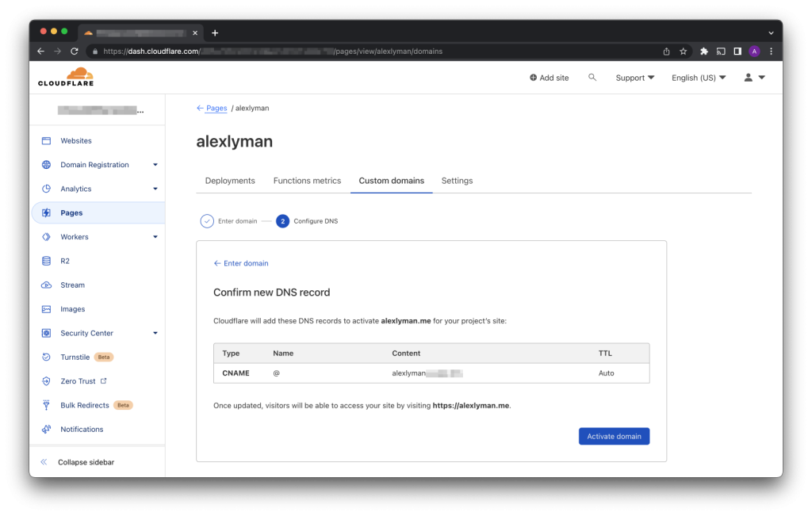
Task: Click the Images sidebar icon
Action: [x=46, y=309]
